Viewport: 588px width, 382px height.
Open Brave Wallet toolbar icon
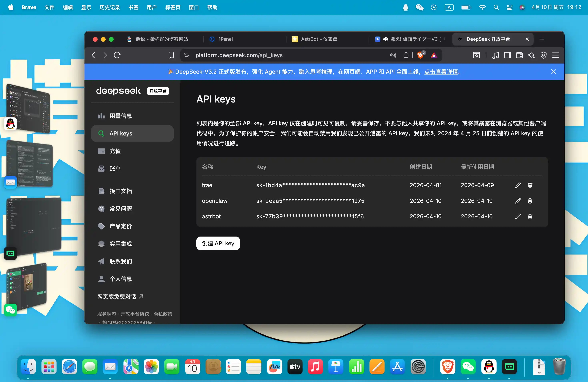pyautogui.click(x=519, y=55)
